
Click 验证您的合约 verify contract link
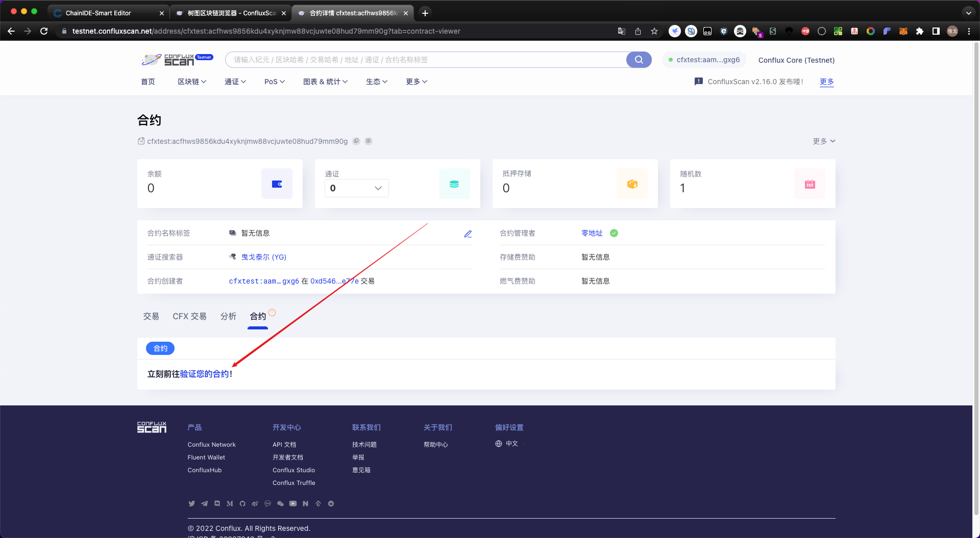(x=204, y=374)
